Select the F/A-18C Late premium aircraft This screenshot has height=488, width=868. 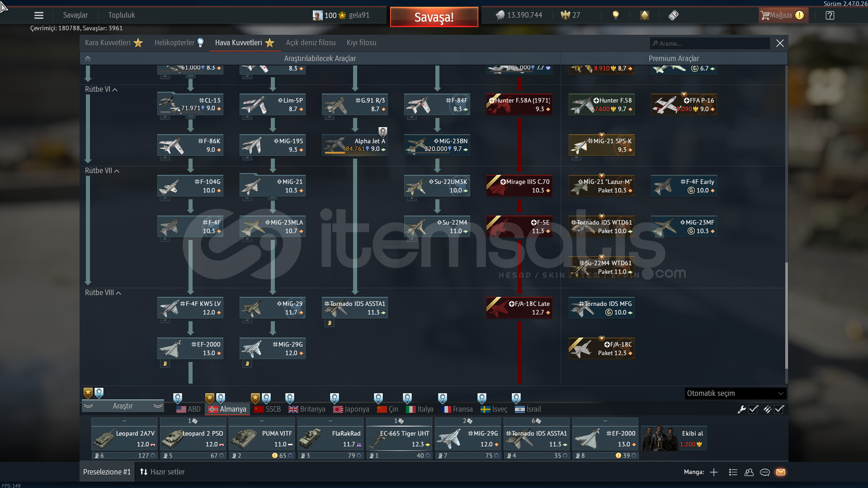click(x=519, y=308)
